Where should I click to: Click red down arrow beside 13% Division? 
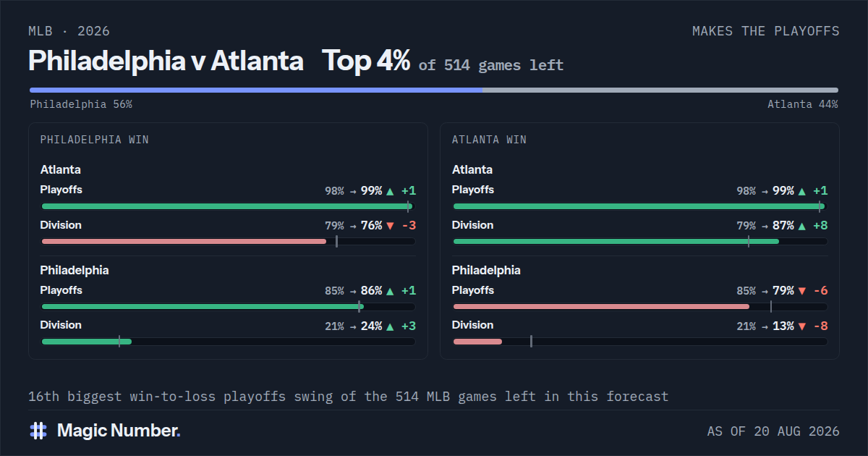point(801,326)
